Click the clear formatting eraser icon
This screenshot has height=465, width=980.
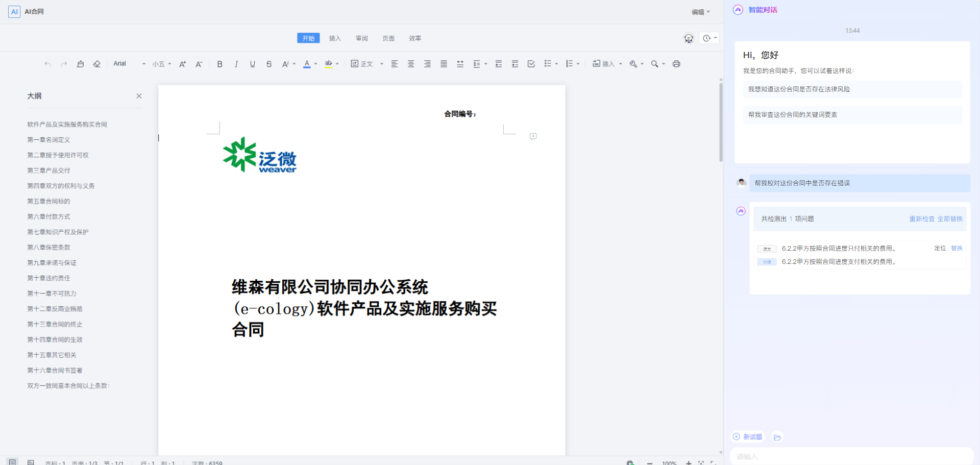[96, 64]
